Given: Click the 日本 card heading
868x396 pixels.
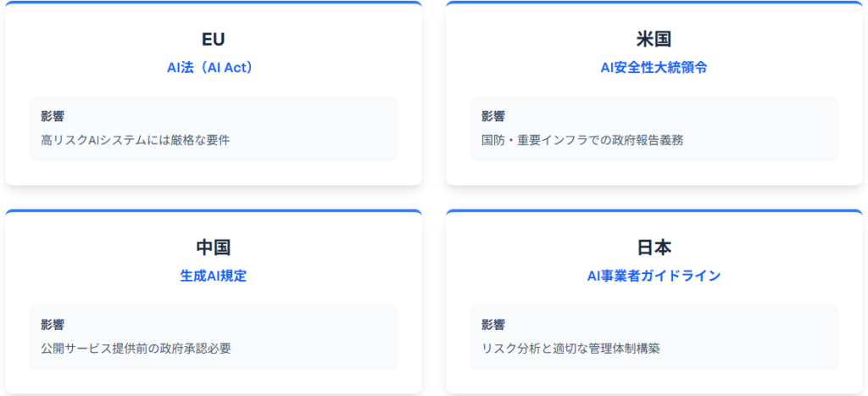Looking at the screenshot, I should click(x=654, y=248).
